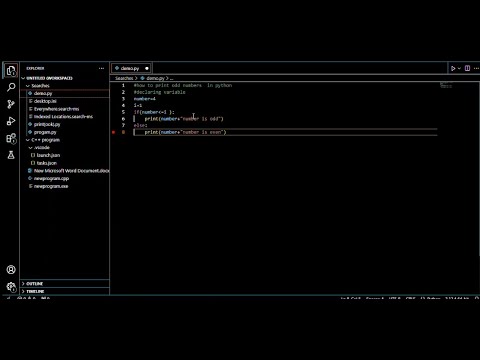Click Searches in the breadcrumb path
This screenshot has height=360, width=480.
click(x=124, y=78)
